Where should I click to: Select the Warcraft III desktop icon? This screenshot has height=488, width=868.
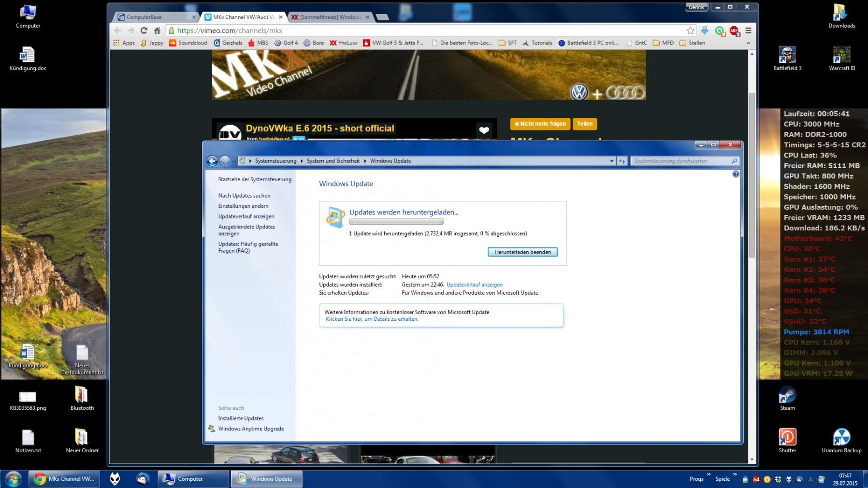click(842, 59)
